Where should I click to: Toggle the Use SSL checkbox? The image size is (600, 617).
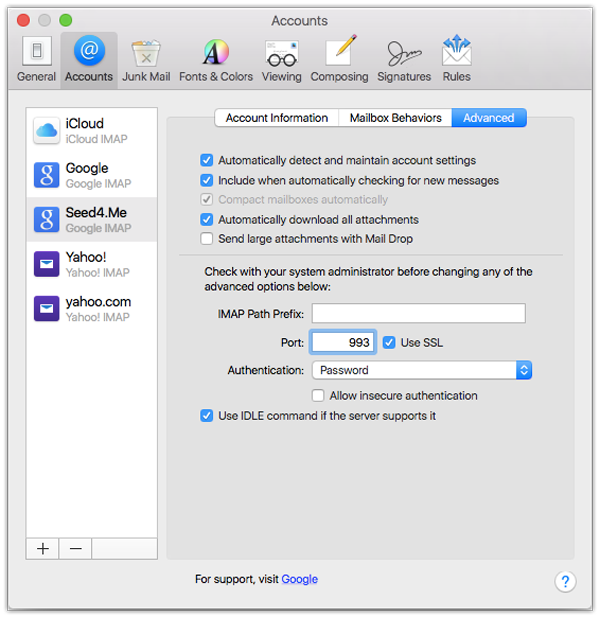(389, 342)
